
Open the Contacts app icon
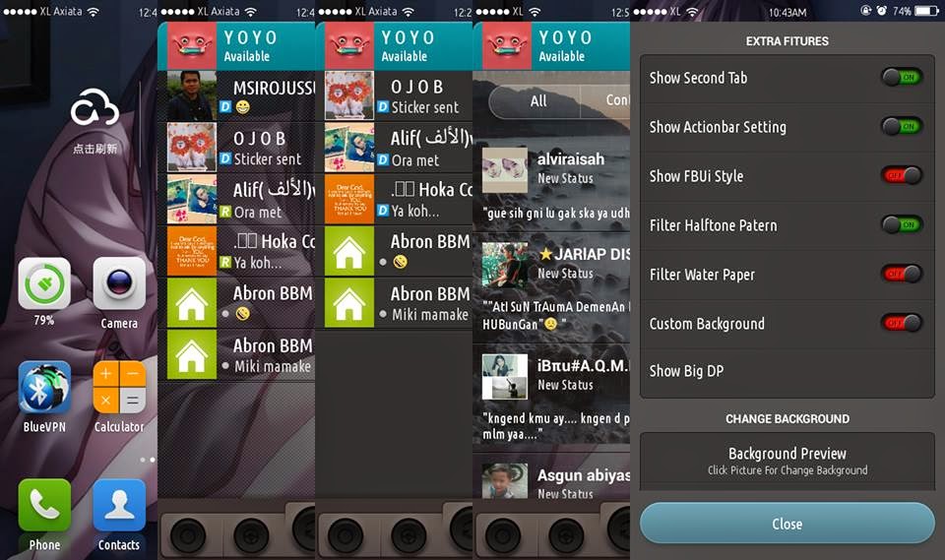[119, 505]
